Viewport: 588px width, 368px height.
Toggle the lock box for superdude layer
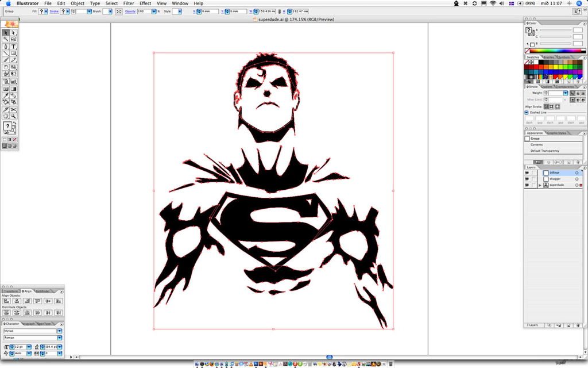click(x=533, y=185)
